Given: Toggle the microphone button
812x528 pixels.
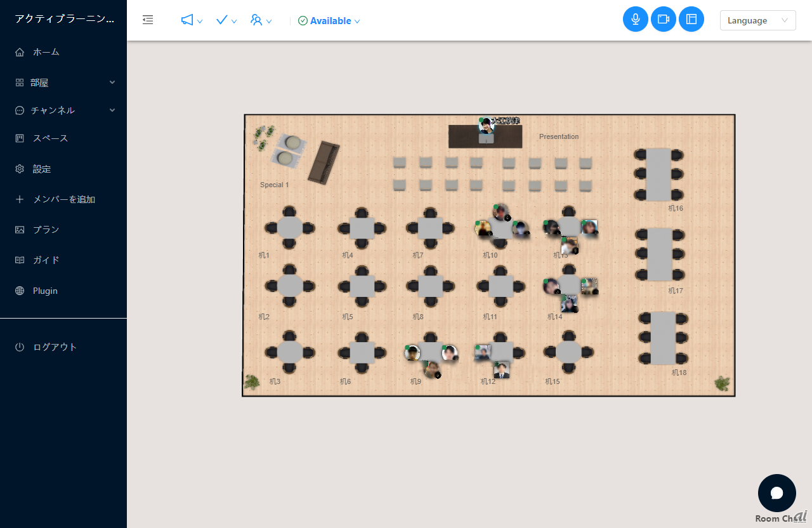Looking at the screenshot, I should click(636, 19).
